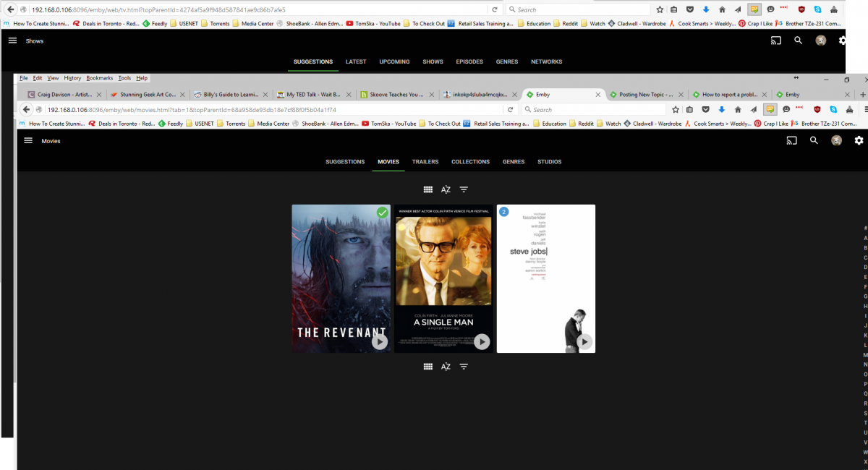Reload the page in the Movies browser window
This screenshot has height=470, width=868.
click(510, 109)
